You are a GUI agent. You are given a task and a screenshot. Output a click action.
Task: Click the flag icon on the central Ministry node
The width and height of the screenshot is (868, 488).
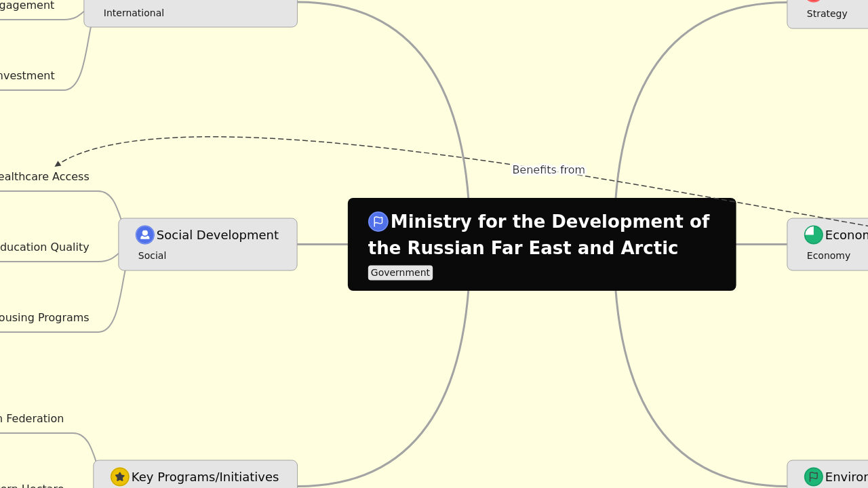(378, 222)
